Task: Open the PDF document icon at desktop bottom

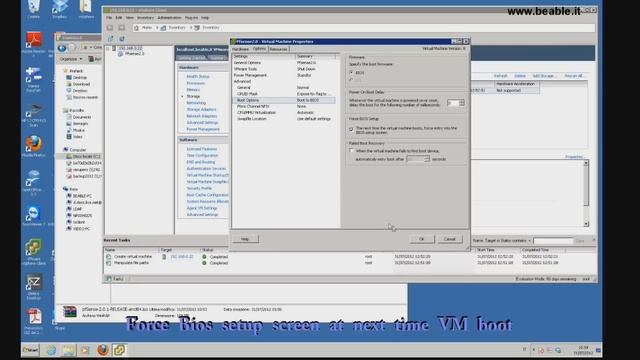Action: pyautogui.click(x=34, y=322)
